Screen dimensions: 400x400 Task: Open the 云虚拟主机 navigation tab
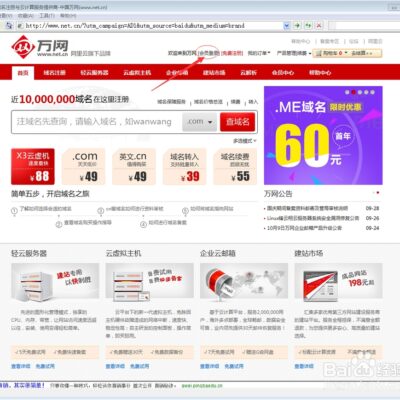click(137, 73)
